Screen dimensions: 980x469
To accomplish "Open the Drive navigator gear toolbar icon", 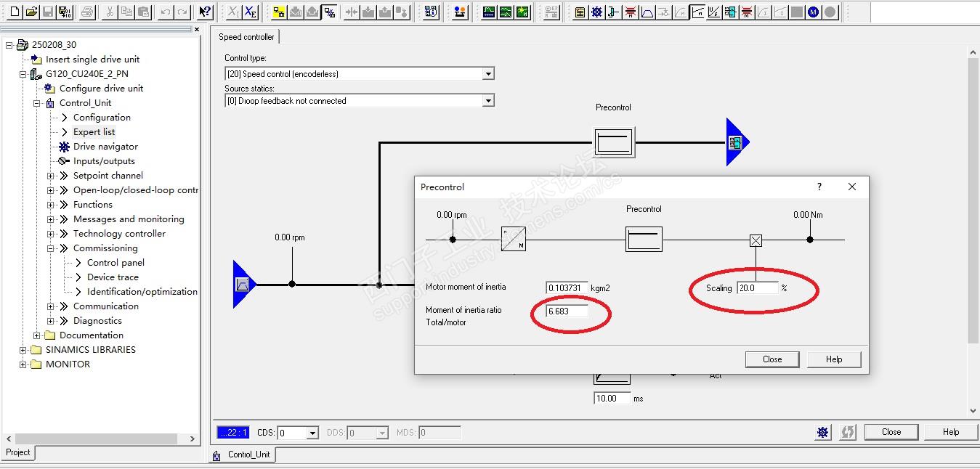I will (x=596, y=12).
